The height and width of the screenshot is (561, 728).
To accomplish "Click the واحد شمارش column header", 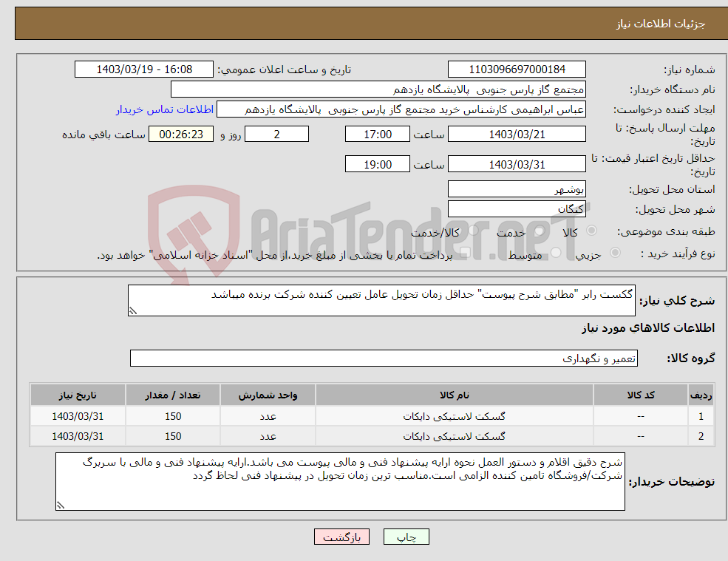I will (x=268, y=395).
